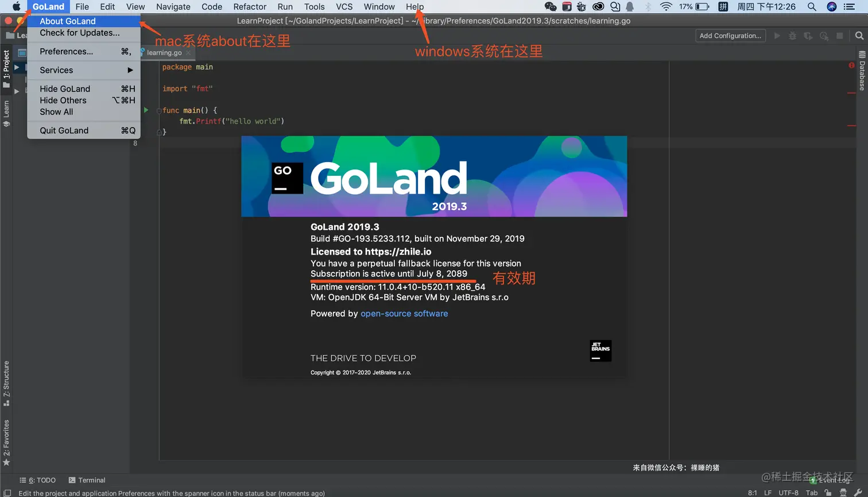868x497 pixels.
Task: Click the closing brace fold marker
Action: click(x=159, y=132)
